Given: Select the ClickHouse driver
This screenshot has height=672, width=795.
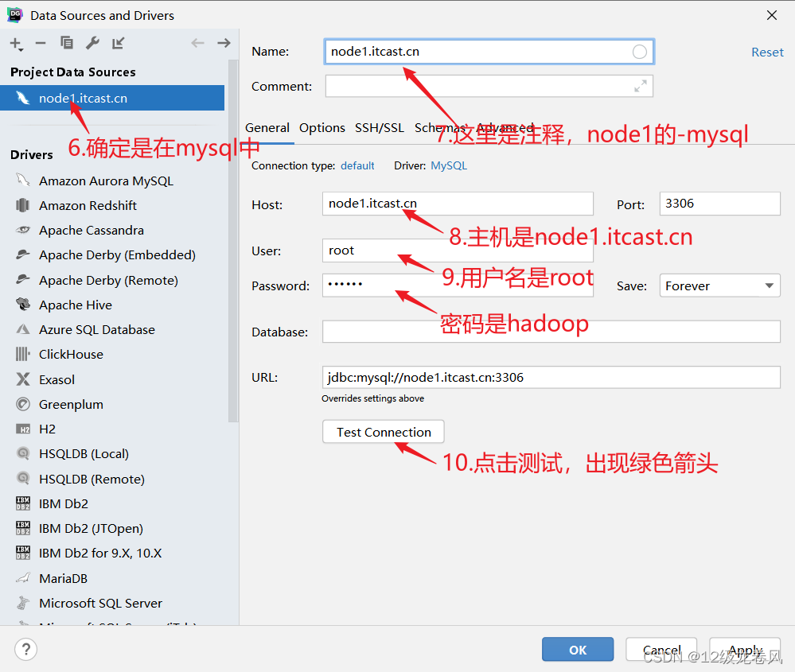Looking at the screenshot, I should point(70,354).
